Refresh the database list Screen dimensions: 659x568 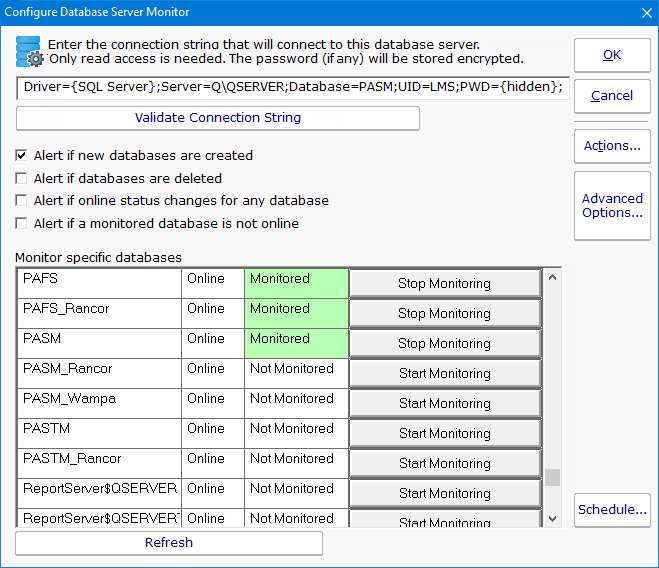coord(169,543)
